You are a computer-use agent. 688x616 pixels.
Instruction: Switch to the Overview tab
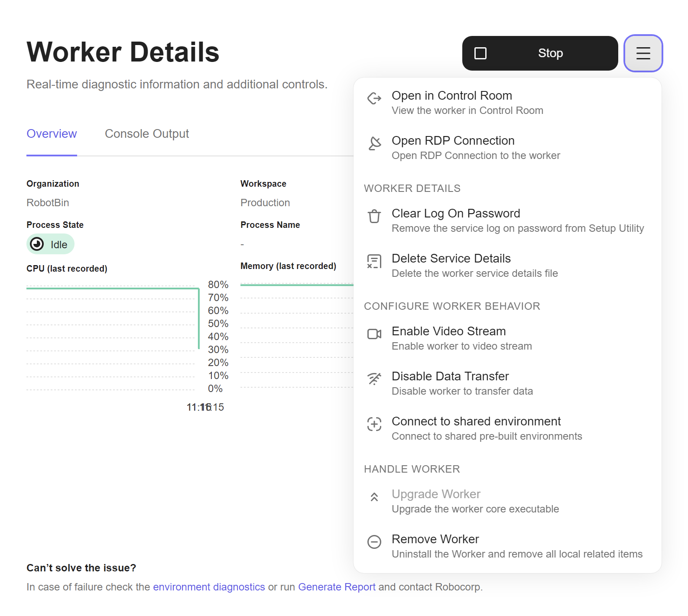(x=52, y=134)
